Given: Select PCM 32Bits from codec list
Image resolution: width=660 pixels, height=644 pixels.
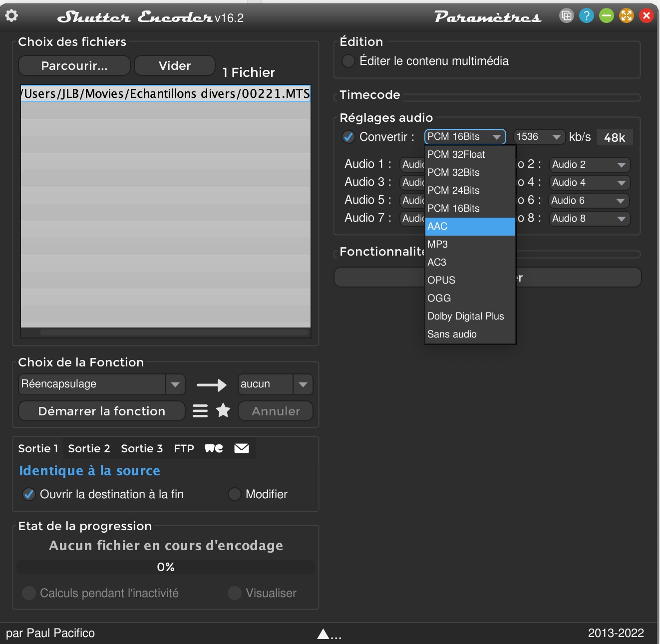Looking at the screenshot, I should tap(470, 173).
